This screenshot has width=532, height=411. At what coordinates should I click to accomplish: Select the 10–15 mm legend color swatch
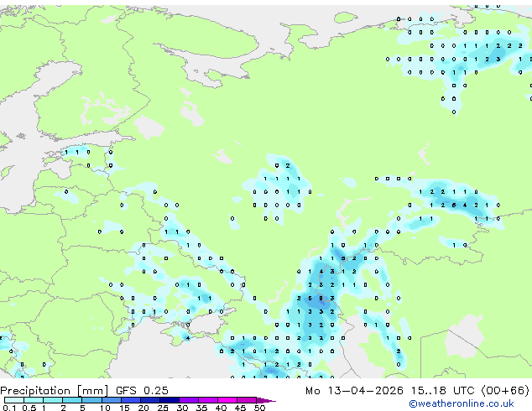pos(111,400)
